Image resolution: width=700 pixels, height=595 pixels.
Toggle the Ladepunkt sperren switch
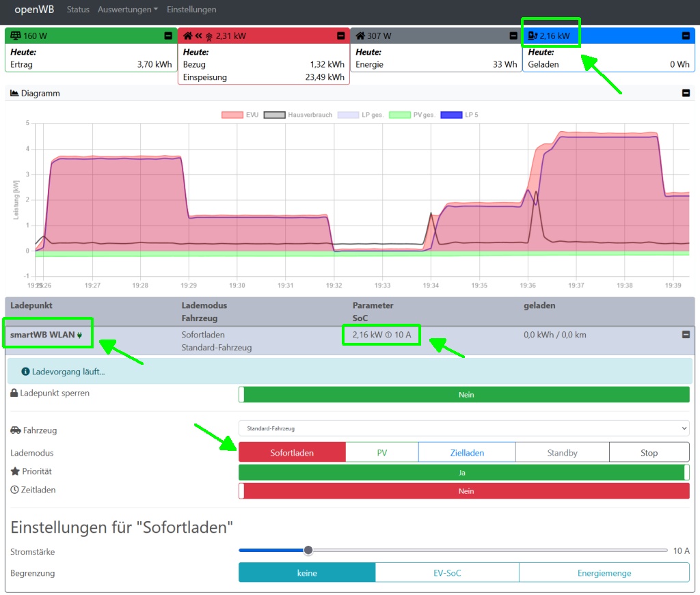tap(463, 395)
